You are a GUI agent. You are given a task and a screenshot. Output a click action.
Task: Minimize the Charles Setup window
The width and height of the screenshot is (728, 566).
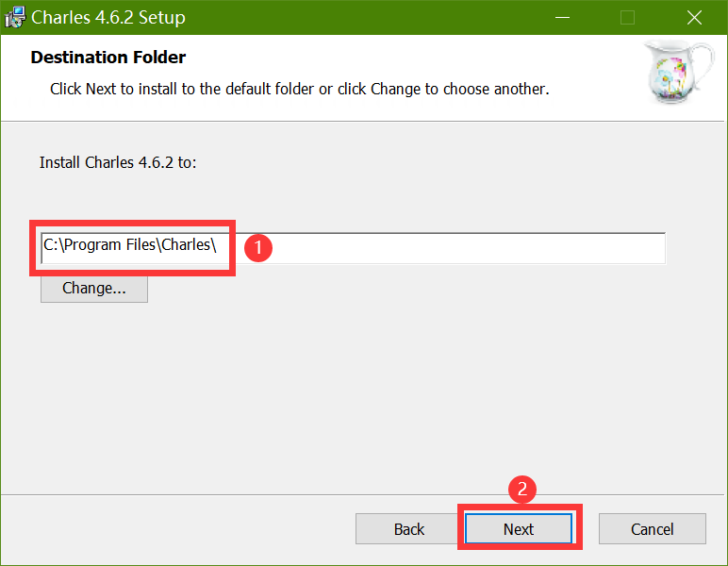coord(562,18)
